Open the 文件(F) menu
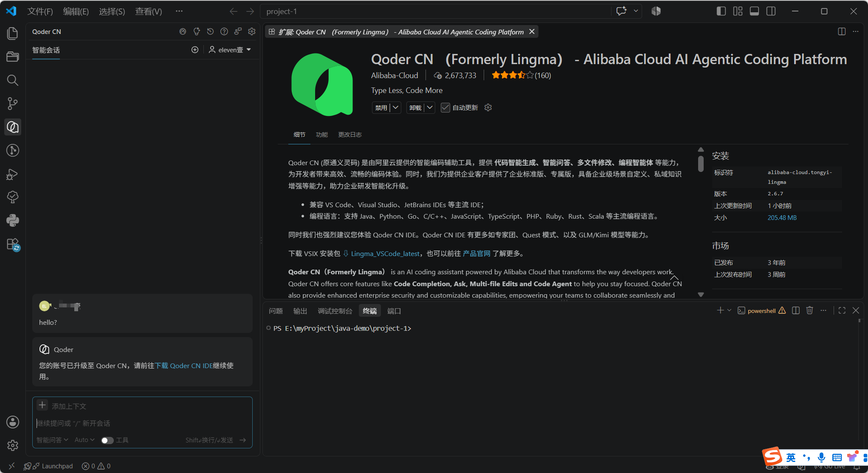The width and height of the screenshot is (868, 473). (x=40, y=11)
